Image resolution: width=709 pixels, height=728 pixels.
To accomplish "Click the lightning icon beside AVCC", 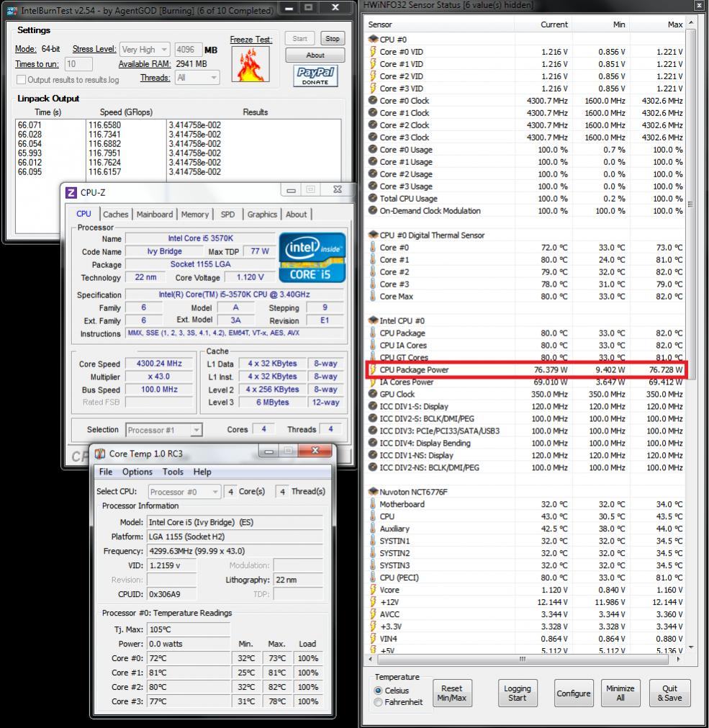I will click(x=373, y=614).
